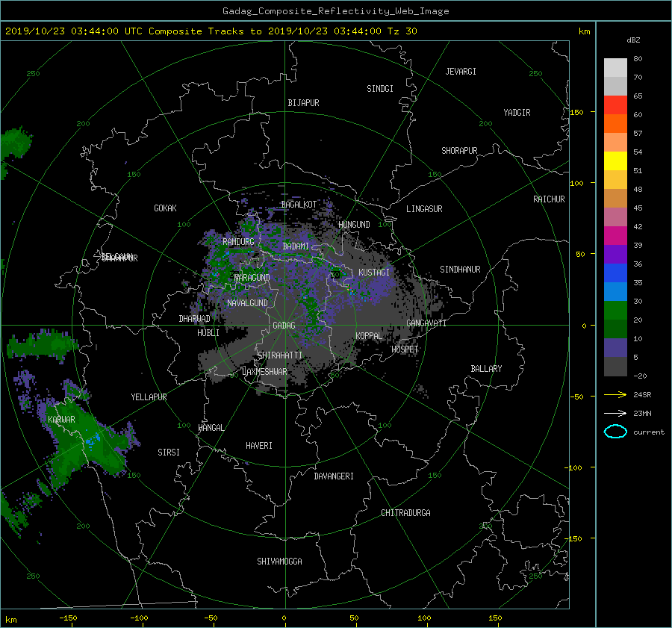Select the yellow 51-54 dBZ color swatch
This screenshot has width=672, height=628.
[x=615, y=161]
